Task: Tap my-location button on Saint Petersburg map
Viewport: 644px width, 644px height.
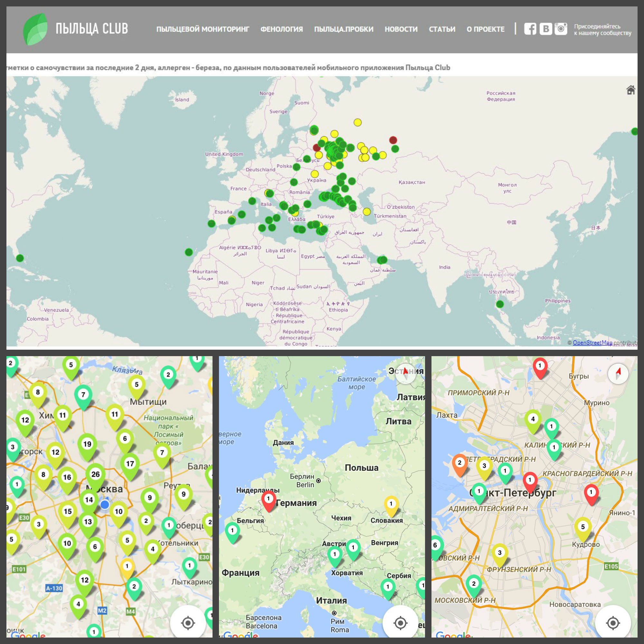Action: click(x=613, y=623)
